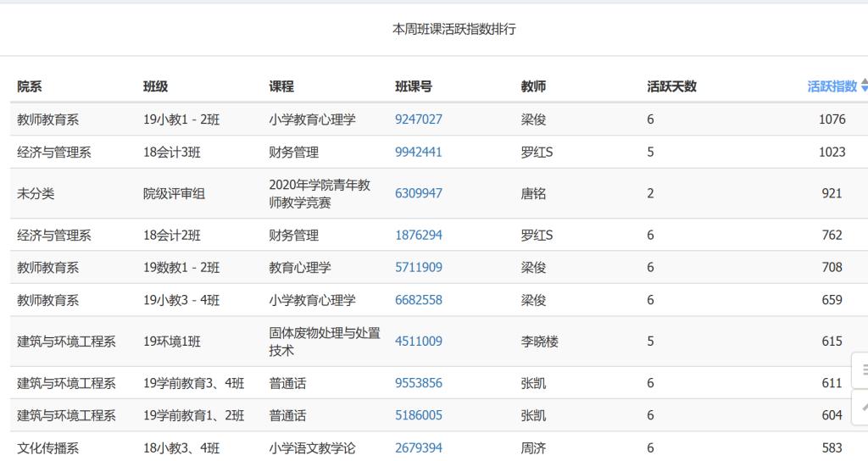Click the 院系 column header
This screenshot has width=868, height=461.
[x=30, y=86]
